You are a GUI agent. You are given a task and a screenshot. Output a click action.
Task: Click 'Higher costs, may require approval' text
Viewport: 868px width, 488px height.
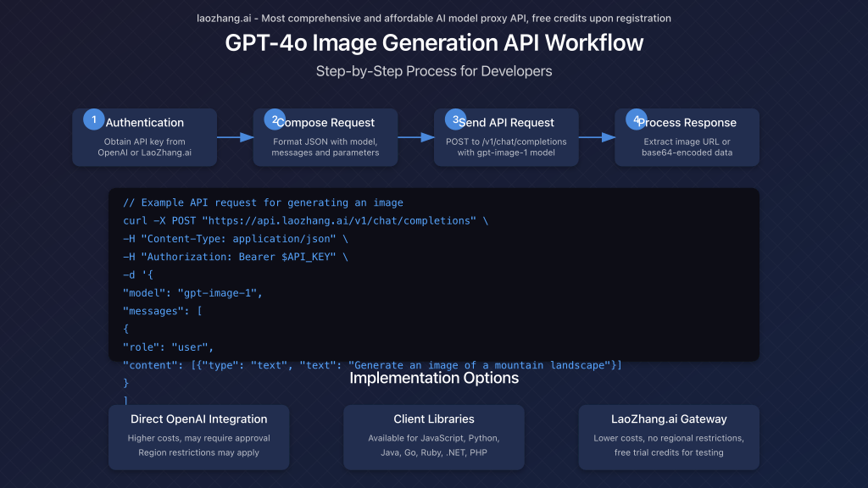coord(198,438)
